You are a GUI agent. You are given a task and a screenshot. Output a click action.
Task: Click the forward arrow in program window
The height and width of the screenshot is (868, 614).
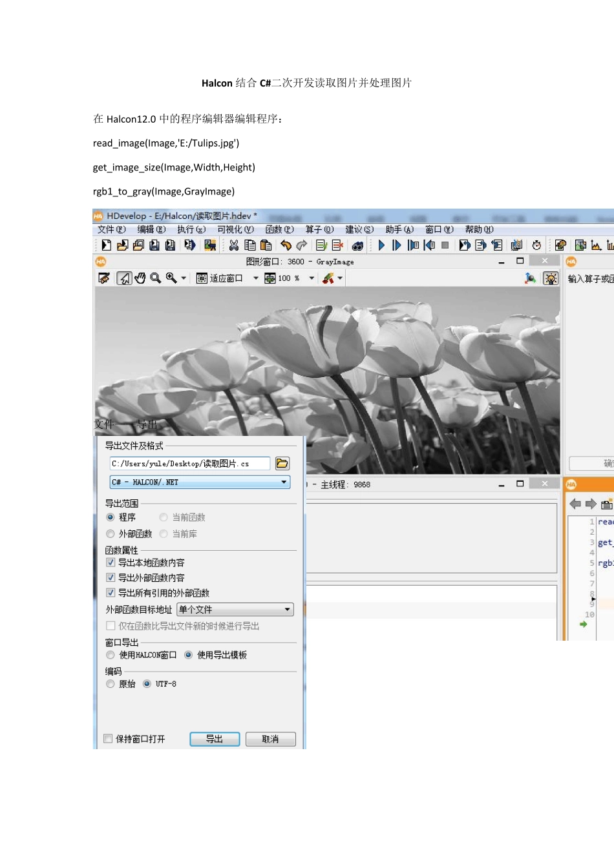591,504
